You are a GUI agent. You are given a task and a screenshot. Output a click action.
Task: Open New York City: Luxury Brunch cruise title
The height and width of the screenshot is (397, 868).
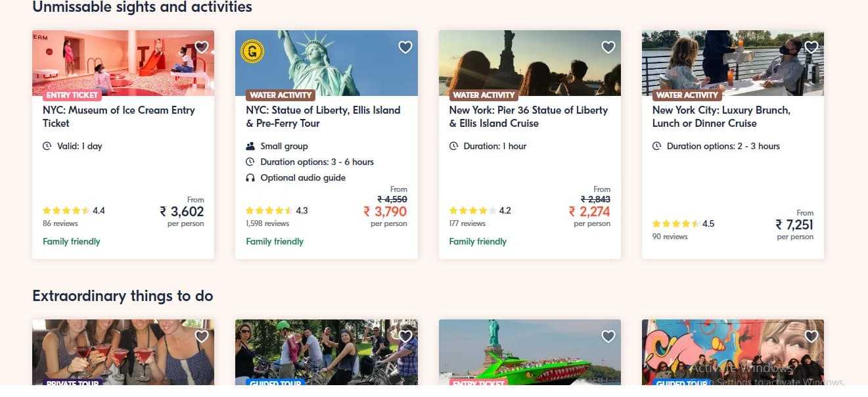(721, 116)
